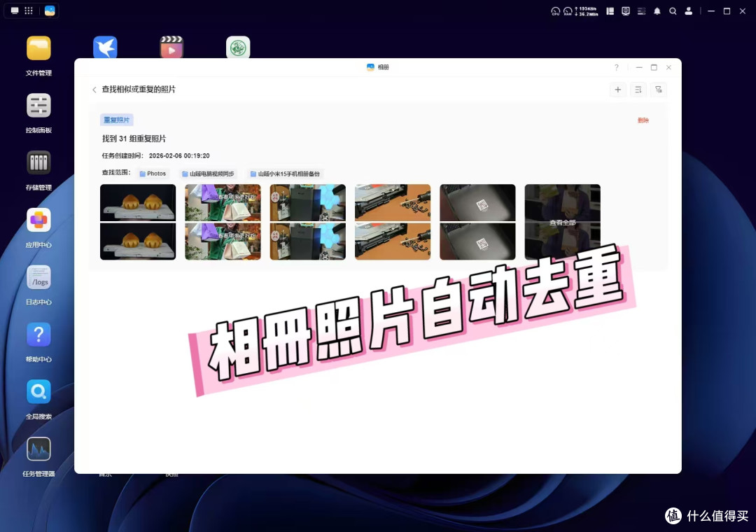Screen dimensions: 756x532
Task: Open the top bar search magnifier
Action: click(673, 11)
